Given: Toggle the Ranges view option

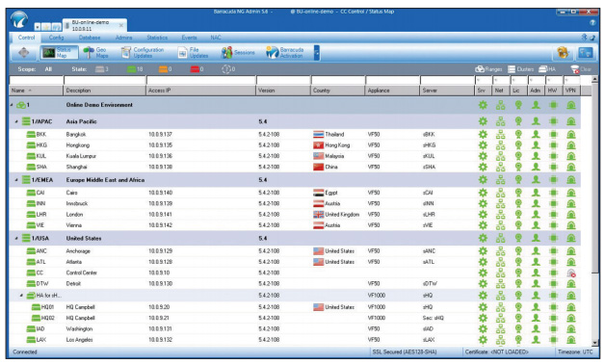Looking at the screenshot, I should pos(488,69).
